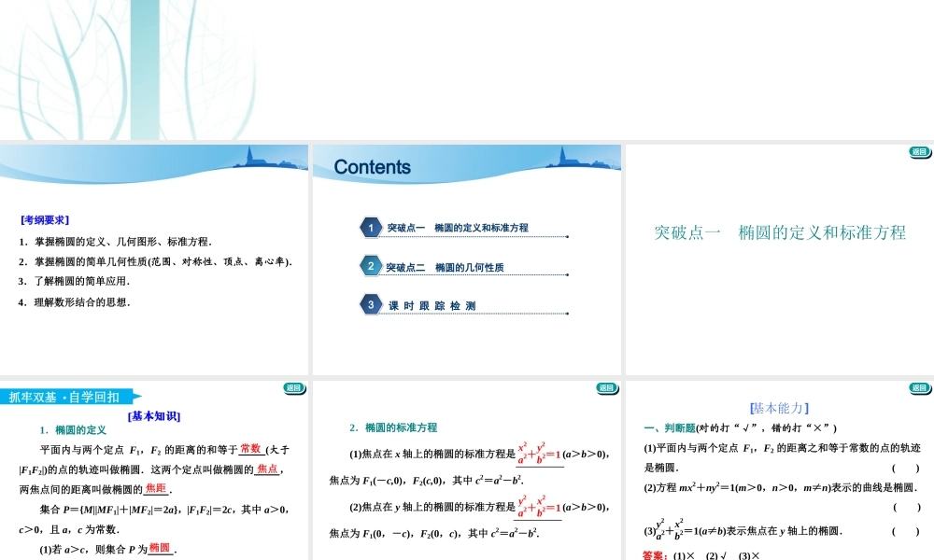Click the hexagon numbered 3 on Contents slide
The height and width of the screenshot is (560, 934).
[x=370, y=304]
